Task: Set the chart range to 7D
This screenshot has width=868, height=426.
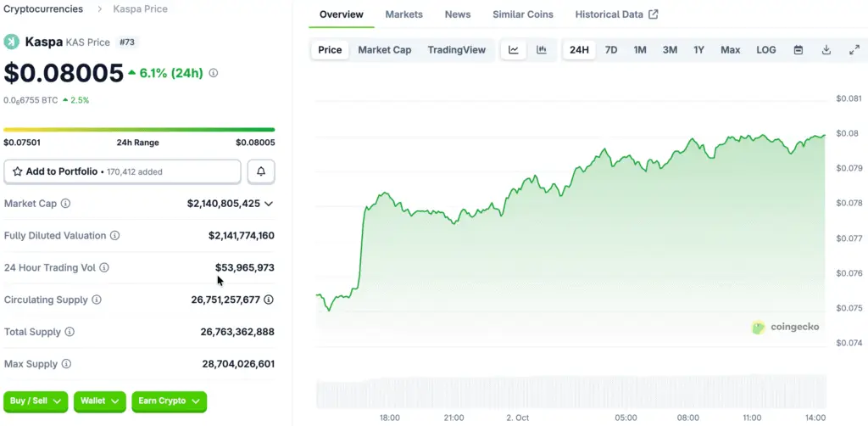Action: click(610, 50)
